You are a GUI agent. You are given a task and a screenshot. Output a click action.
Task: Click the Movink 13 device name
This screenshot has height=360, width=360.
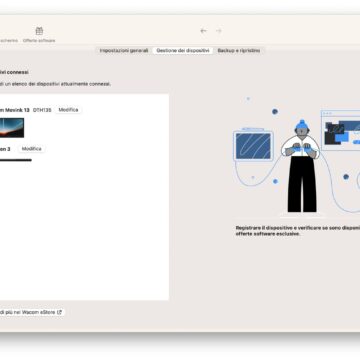pyautogui.click(x=15, y=110)
